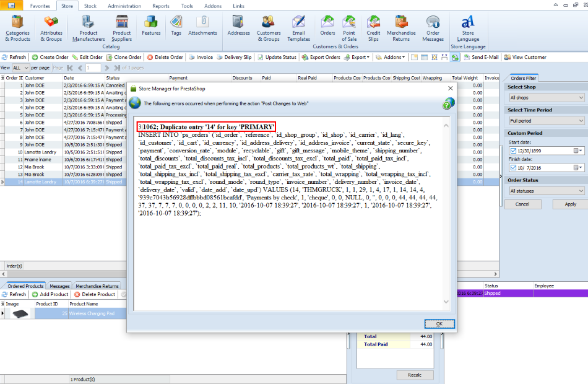The width and height of the screenshot is (588, 384).
Task: Click Cancel in the Orders Filter
Action: [522, 204]
